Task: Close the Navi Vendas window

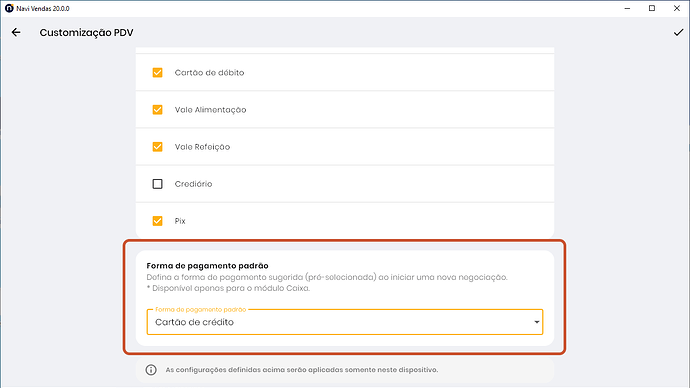Action: coord(677,8)
